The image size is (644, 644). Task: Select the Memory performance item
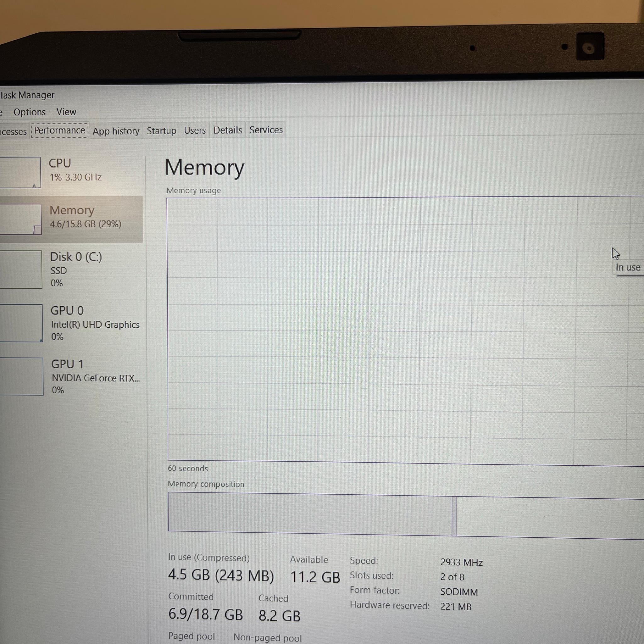click(71, 219)
